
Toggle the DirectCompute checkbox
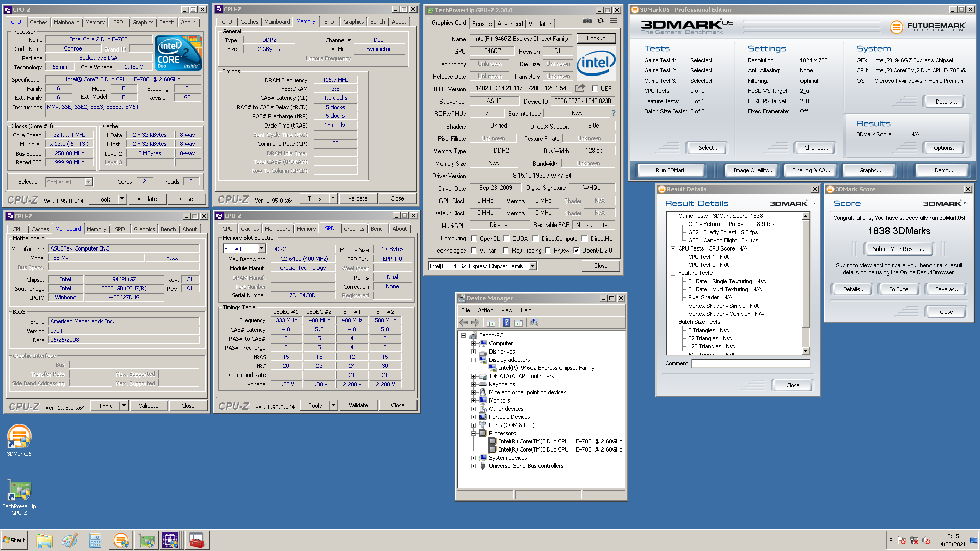coord(535,238)
